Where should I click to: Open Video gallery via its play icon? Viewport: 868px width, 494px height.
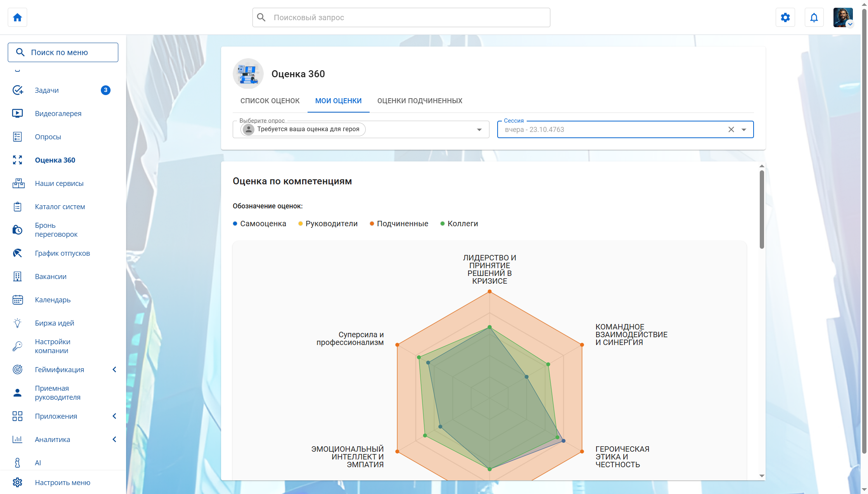pyautogui.click(x=17, y=113)
